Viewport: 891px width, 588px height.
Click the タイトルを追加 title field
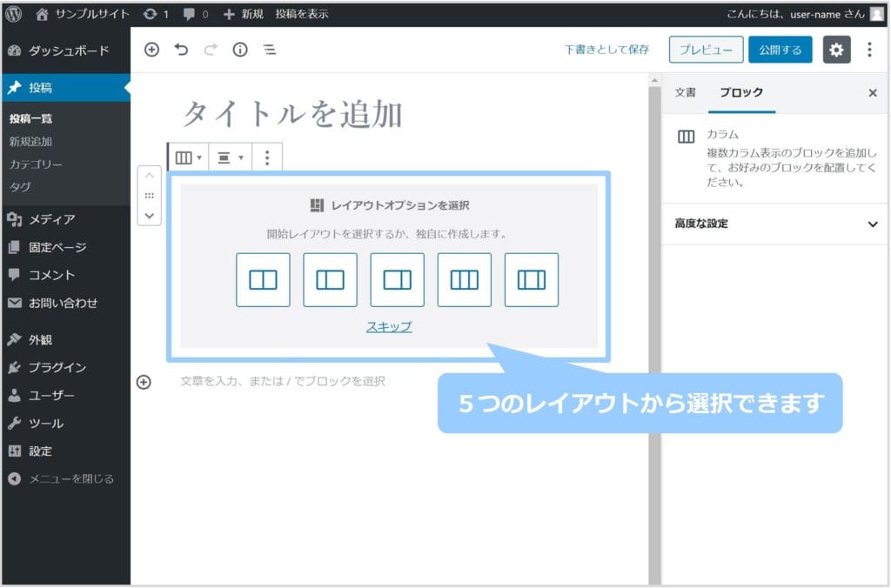click(292, 114)
